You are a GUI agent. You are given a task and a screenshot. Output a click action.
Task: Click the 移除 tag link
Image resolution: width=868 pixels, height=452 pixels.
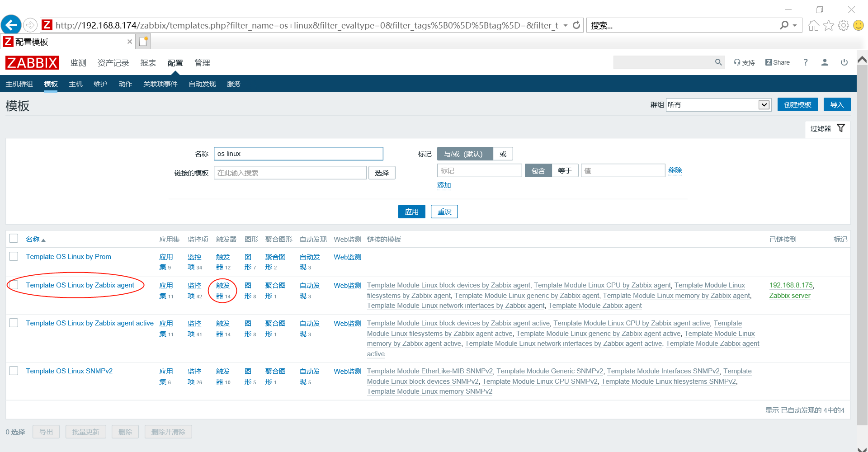click(675, 170)
